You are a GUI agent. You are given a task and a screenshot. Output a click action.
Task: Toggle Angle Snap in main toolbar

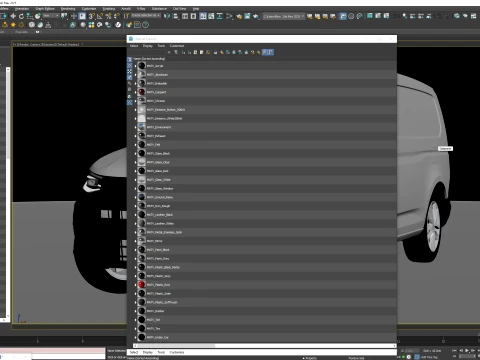tap(100, 16)
